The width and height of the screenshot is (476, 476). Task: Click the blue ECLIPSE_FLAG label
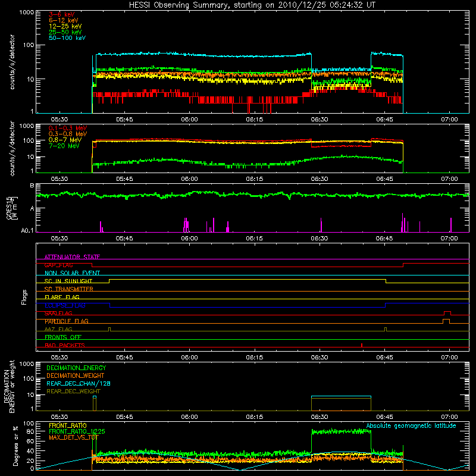tap(65, 305)
